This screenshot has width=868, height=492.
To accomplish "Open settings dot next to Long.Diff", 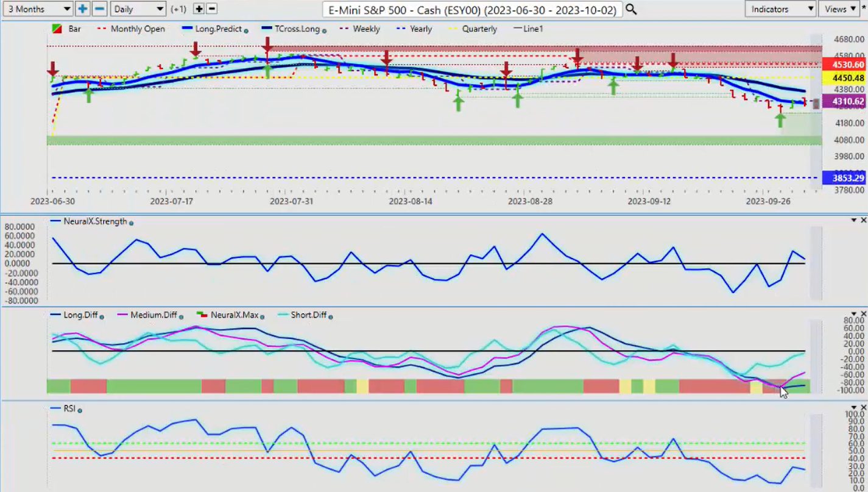I will pos(102,316).
